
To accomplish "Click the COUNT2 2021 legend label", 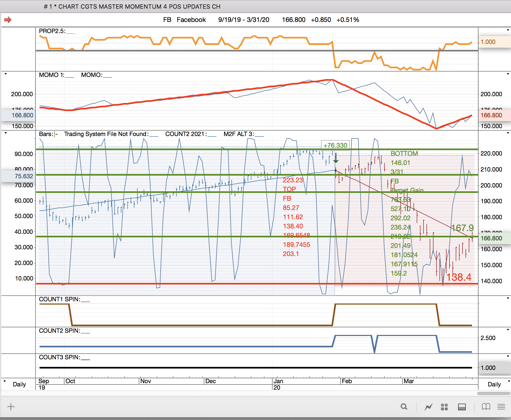I will [186, 134].
